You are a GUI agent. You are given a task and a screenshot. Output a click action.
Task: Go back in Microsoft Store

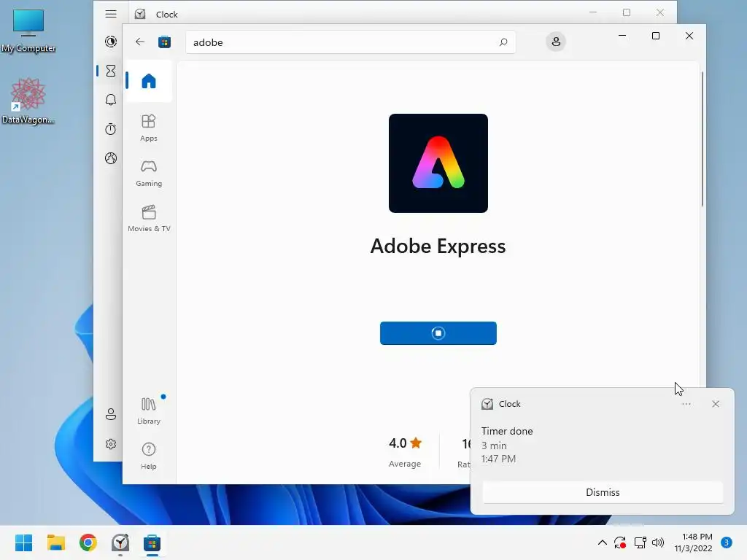click(139, 42)
